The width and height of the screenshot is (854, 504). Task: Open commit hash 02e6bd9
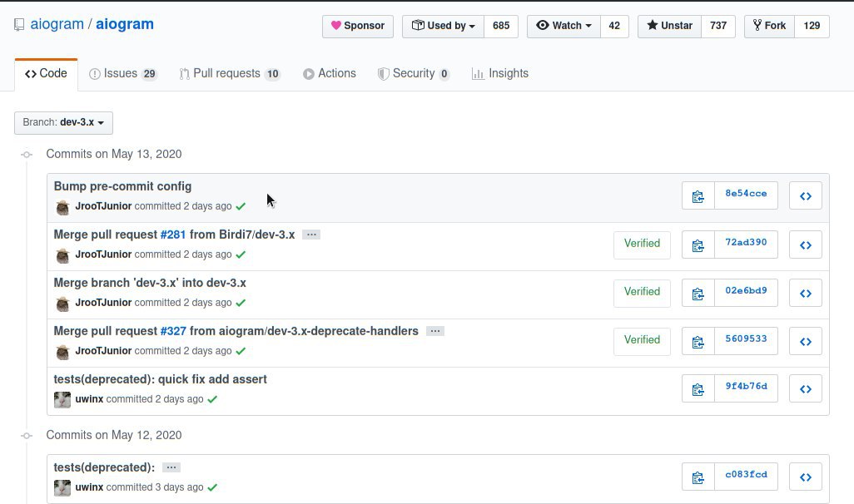point(746,291)
